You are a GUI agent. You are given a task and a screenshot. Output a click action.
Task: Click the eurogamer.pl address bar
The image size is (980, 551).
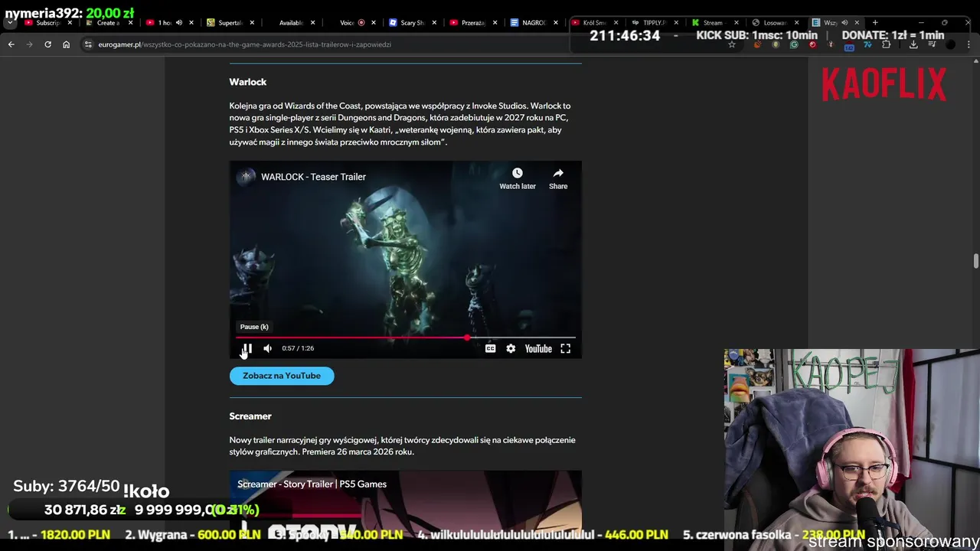(x=406, y=44)
